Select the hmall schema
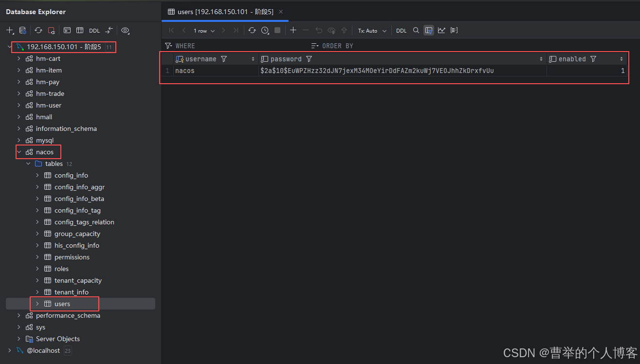Image resolution: width=640 pixels, height=364 pixels. (44, 117)
